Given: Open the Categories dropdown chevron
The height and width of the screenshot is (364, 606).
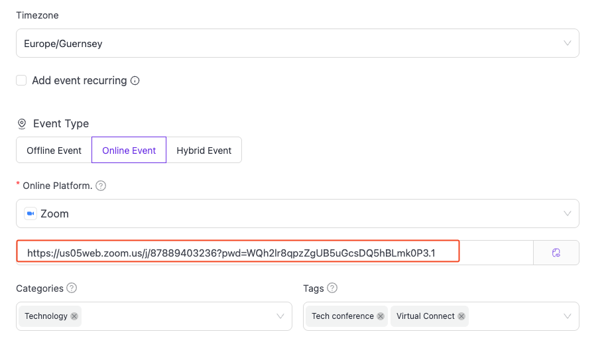Looking at the screenshot, I should (x=280, y=316).
